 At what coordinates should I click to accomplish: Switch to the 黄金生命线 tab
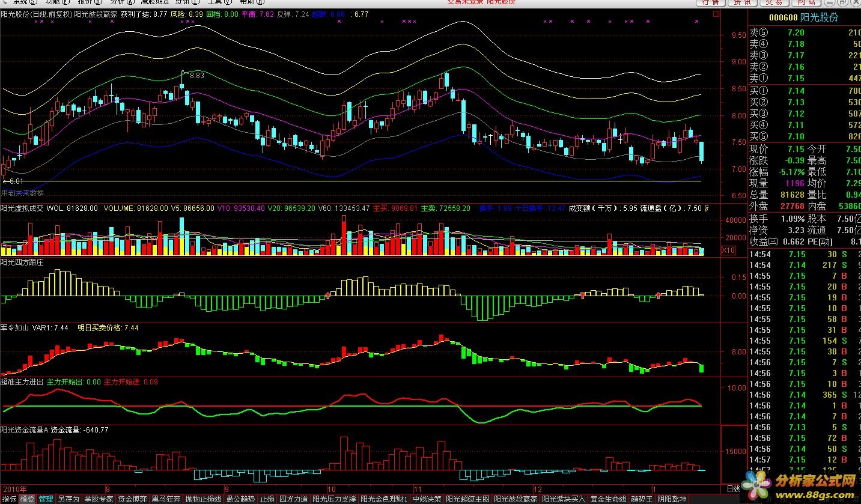point(609,499)
